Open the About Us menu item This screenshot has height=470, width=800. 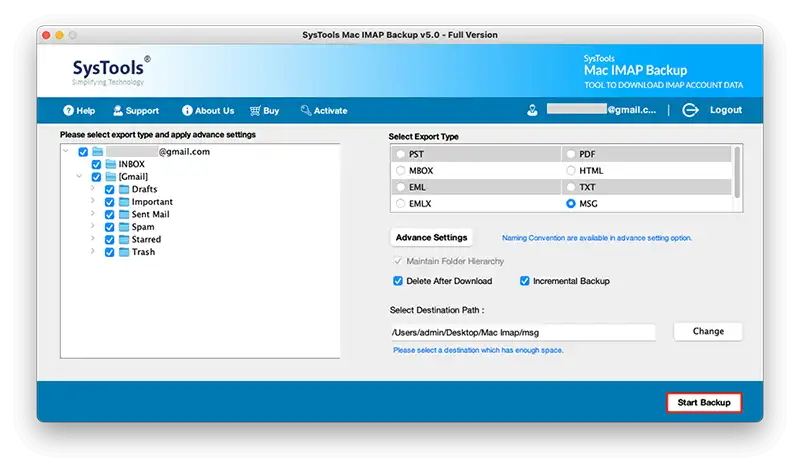[x=208, y=111]
